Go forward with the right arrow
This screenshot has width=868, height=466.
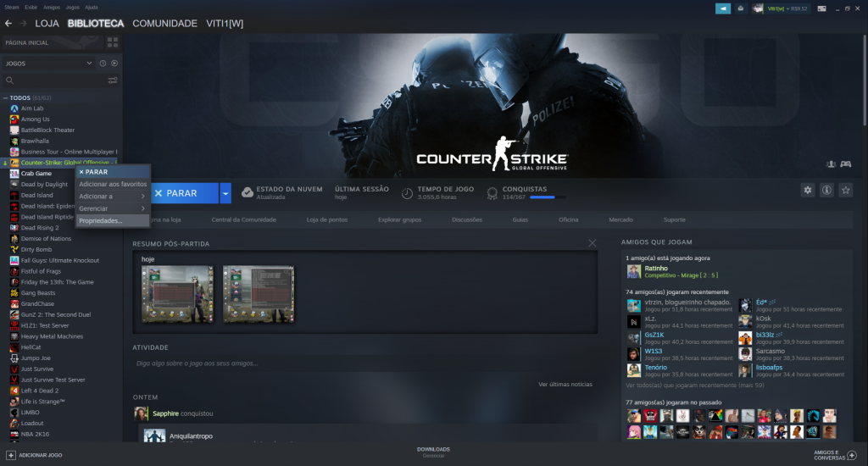coord(23,23)
